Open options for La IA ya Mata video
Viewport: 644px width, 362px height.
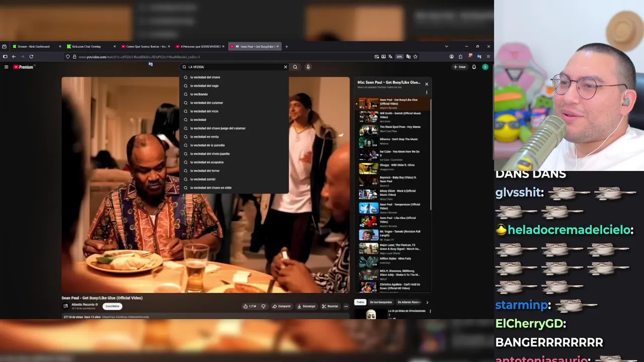pos(430,311)
